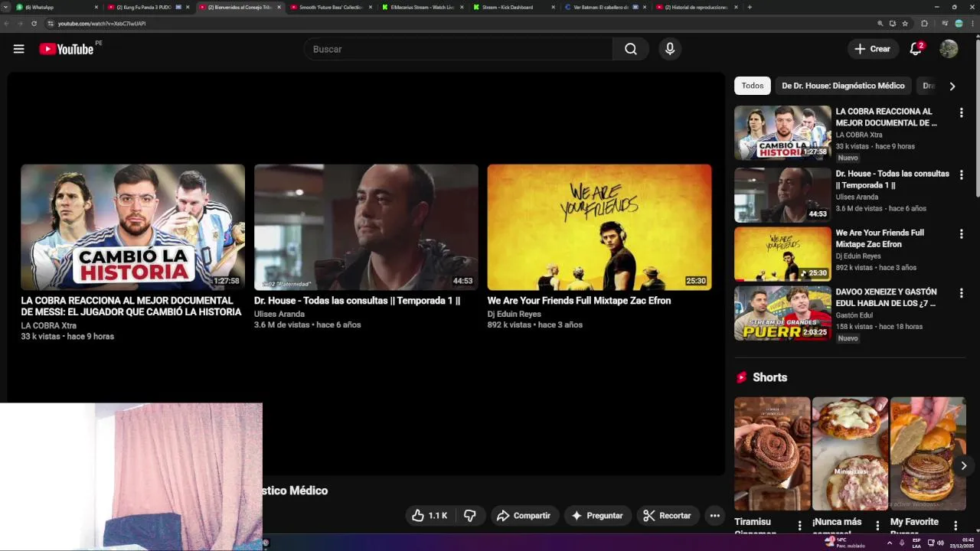Click the Recortar clip button
The width and height of the screenshot is (980, 551).
(x=667, y=516)
